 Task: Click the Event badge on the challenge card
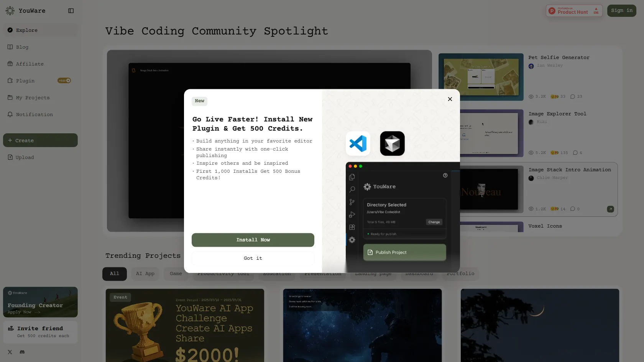(120, 297)
